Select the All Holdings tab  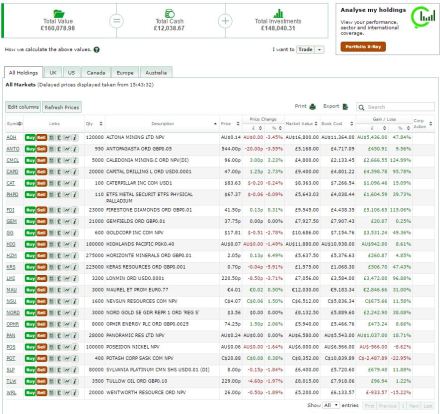pyautogui.click(x=23, y=73)
